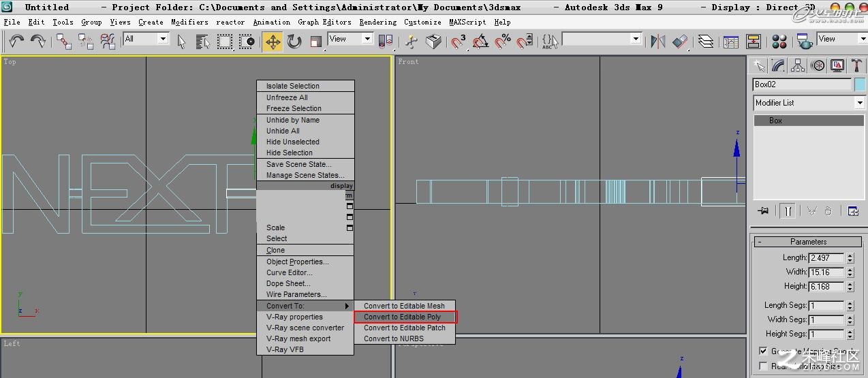The width and height of the screenshot is (868, 378).
Task: Open the Utilities hammer panel tab
Action: [856, 66]
